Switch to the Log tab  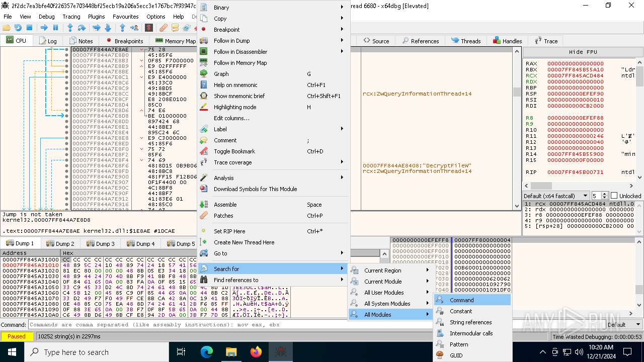[48, 41]
